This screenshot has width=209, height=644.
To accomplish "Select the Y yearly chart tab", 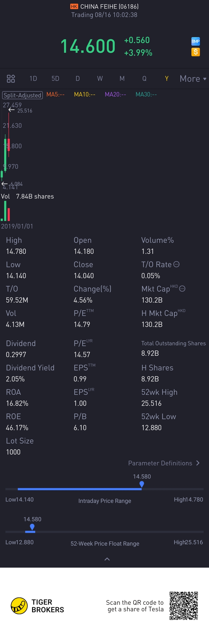I will click(167, 79).
